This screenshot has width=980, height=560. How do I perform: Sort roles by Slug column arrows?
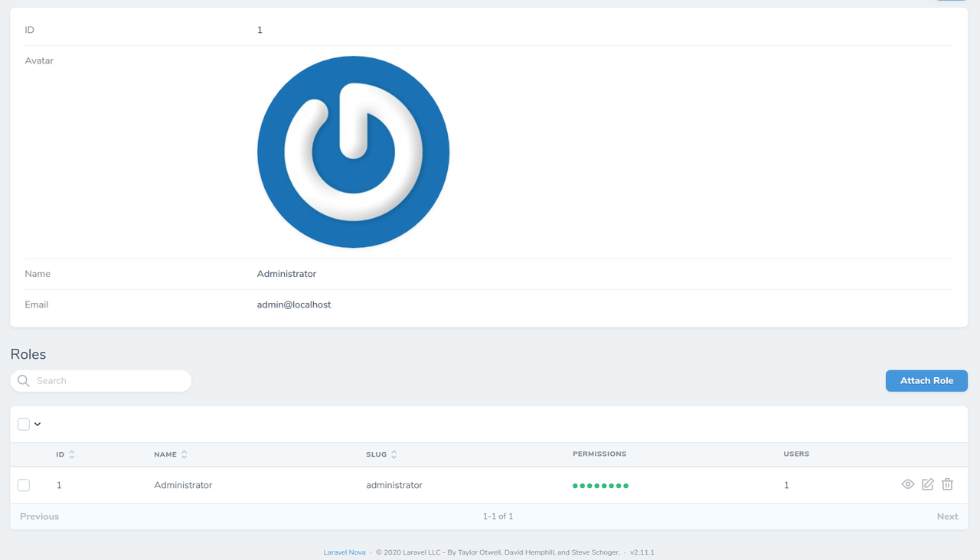(394, 454)
